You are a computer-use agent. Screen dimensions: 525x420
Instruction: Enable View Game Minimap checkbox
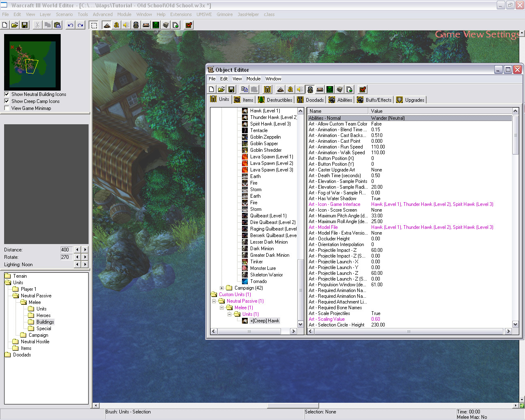coord(7,108)
